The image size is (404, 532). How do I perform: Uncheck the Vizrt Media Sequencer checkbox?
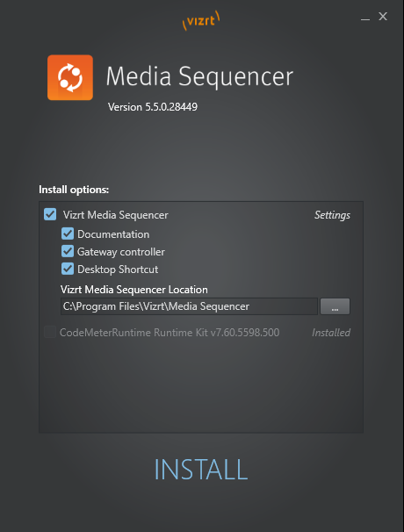point(50,214)
